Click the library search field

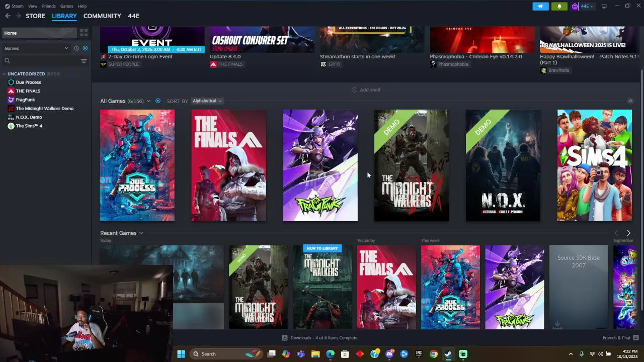40,61
